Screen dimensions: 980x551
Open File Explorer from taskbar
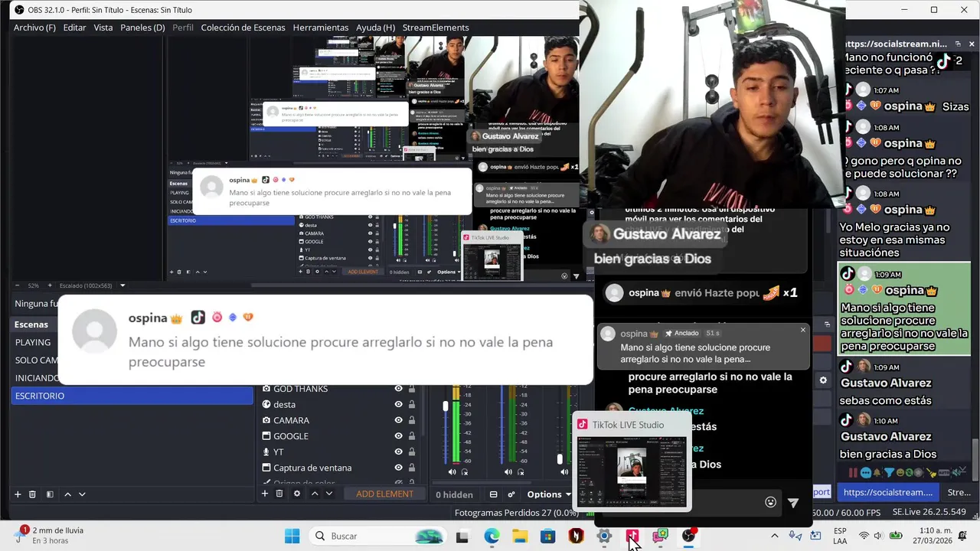pyautogui.click(x=520, y=536)
